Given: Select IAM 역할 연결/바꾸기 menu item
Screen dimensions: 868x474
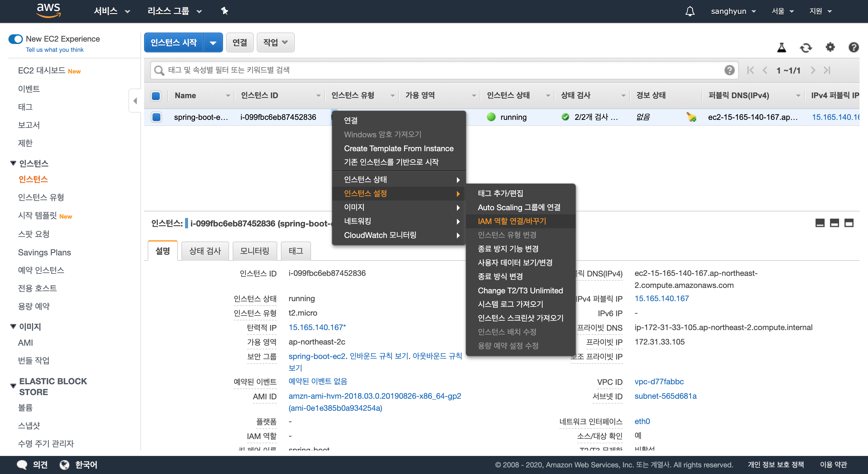Looking at the screenshot, I should pyautogui.click(x=511, y=221).
